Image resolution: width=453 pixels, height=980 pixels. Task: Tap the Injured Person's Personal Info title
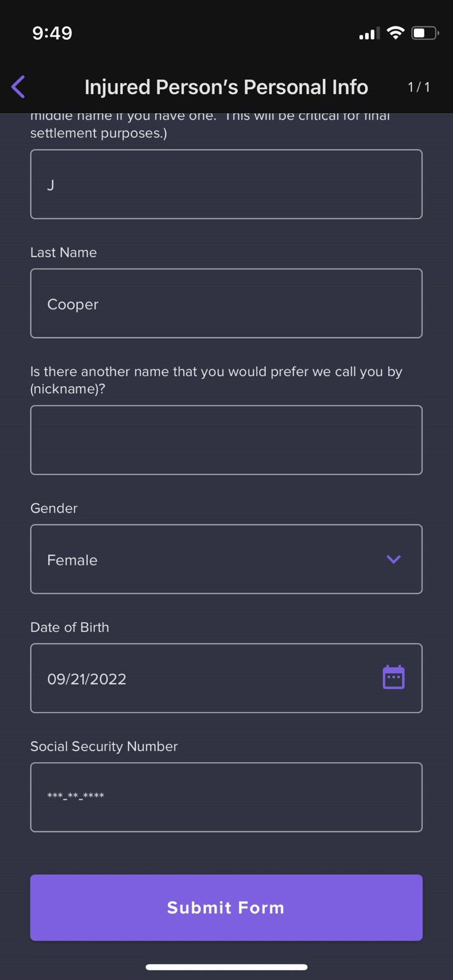click(226, 87)
